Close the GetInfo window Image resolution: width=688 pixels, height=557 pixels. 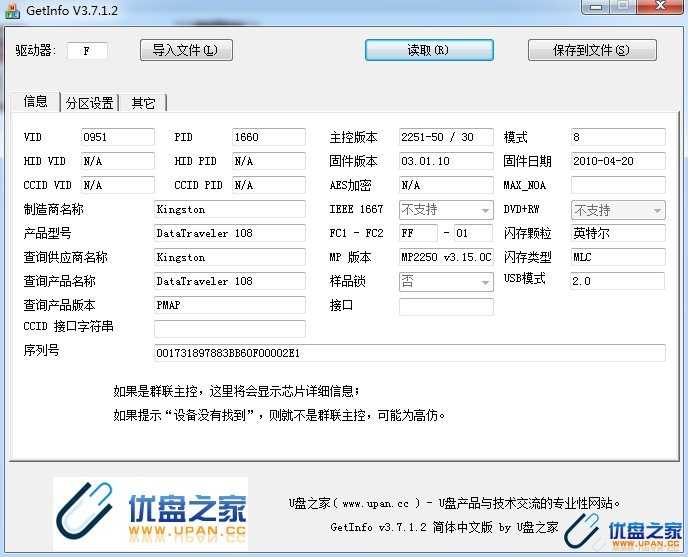(660, 6)
